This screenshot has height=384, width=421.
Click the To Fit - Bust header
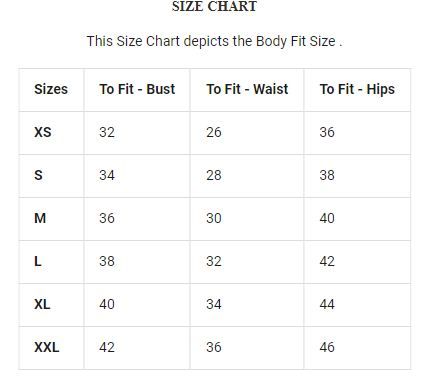(x=137, y=89)
